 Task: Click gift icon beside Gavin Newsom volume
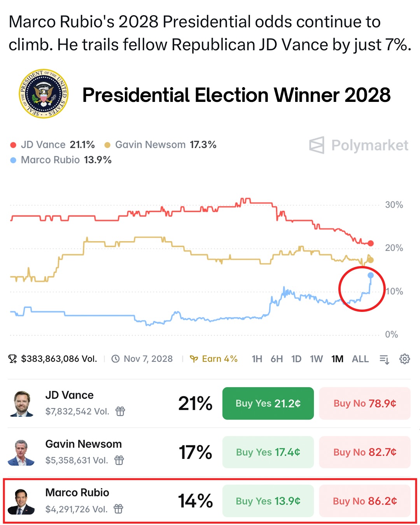pos(119,460)
